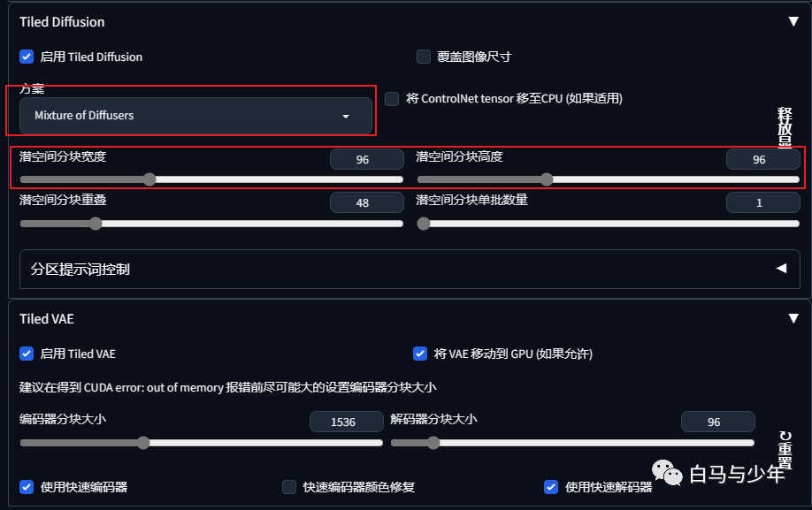The height and width of the screenshot is (510, 812).
Task: Click the 潜空间分块宽度 slider handle
Action: point(149,179)
